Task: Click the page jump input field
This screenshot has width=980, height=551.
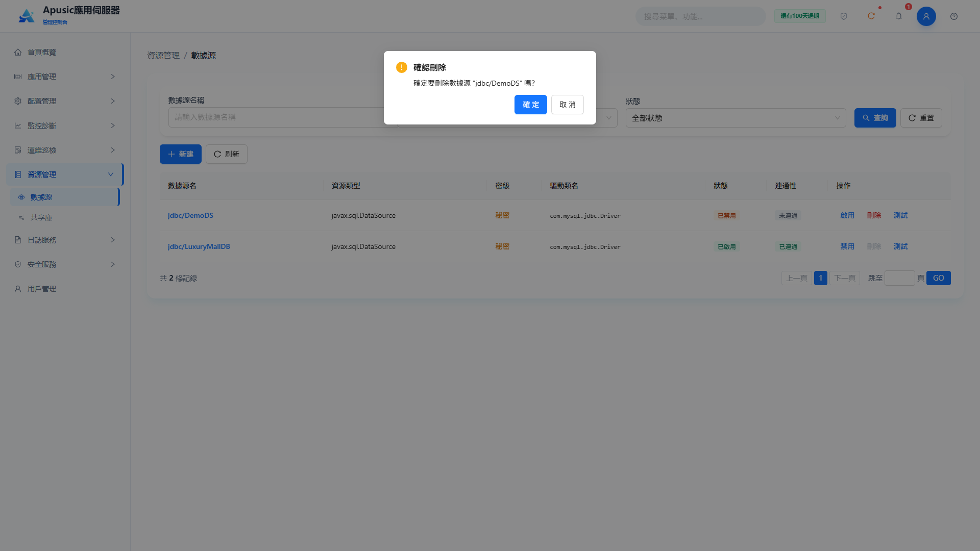Action: pos(899,278)
